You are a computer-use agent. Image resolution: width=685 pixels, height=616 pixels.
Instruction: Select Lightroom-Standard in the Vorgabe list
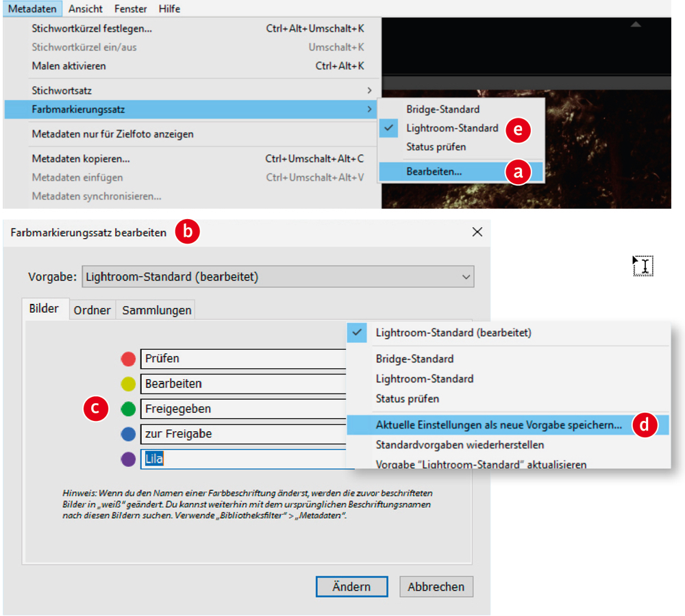508,379
